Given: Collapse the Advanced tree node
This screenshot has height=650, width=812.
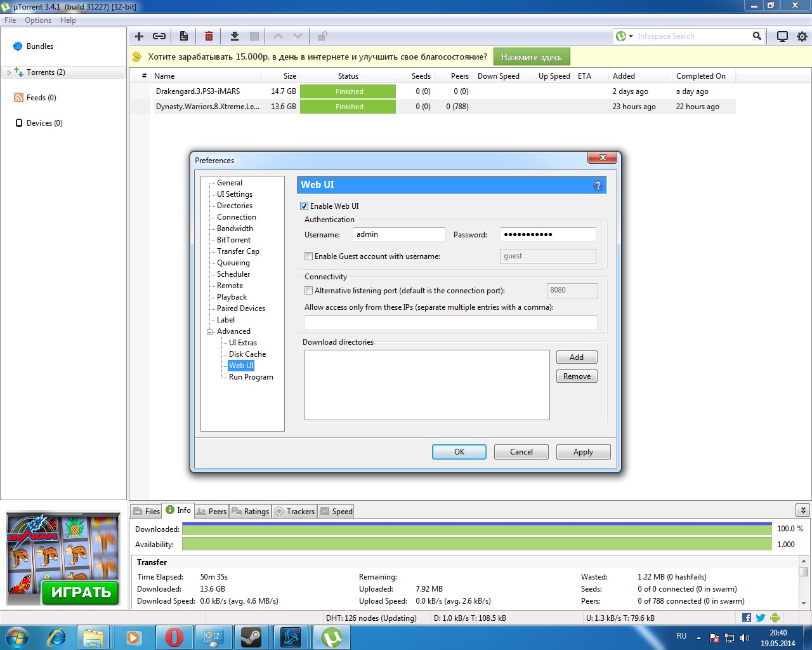Looking at the screenshot, I should [209, 332].
